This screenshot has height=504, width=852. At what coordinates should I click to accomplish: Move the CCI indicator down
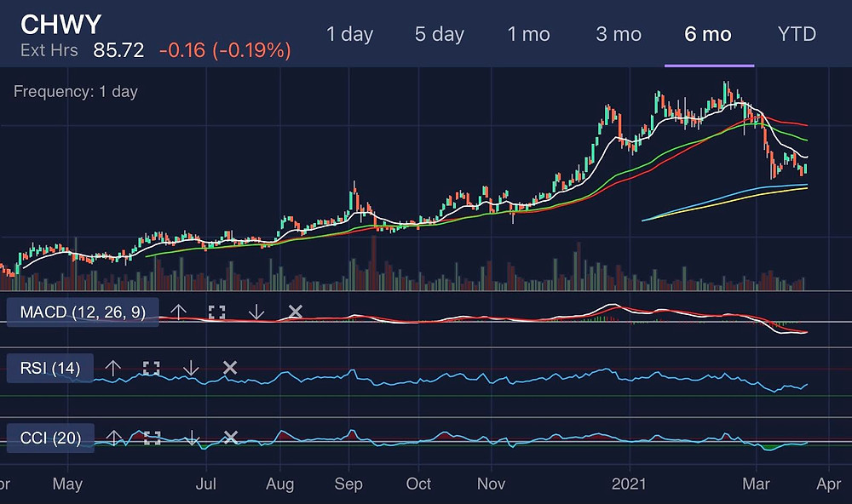(191, 438)
